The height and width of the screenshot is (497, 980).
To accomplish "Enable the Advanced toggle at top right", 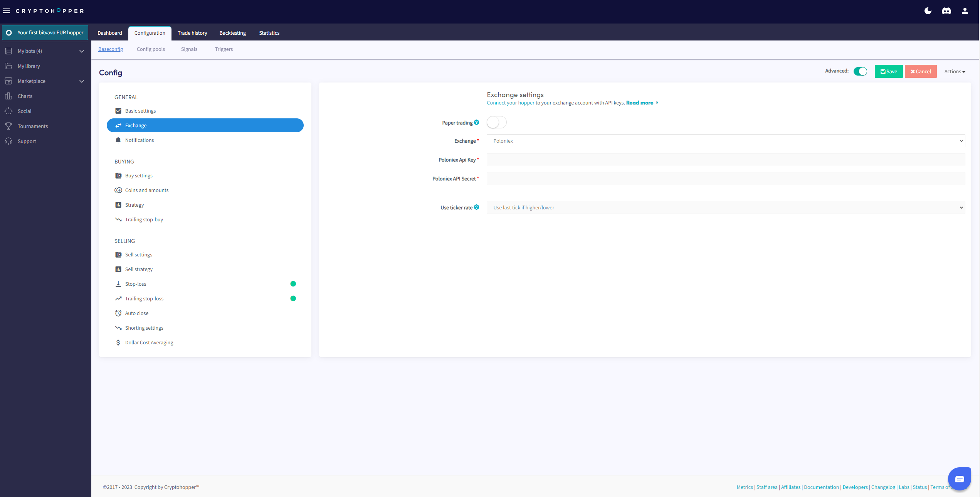I will 860,71.
